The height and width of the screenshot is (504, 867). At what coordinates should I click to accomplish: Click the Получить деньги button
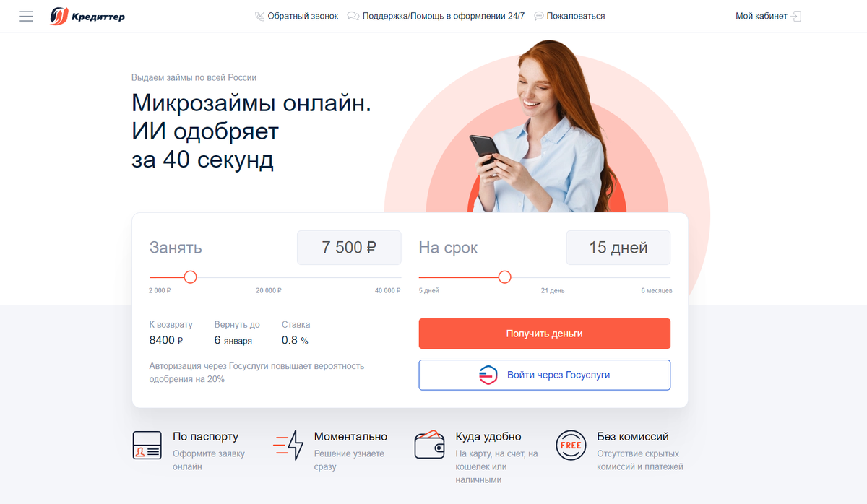(545, 334)
